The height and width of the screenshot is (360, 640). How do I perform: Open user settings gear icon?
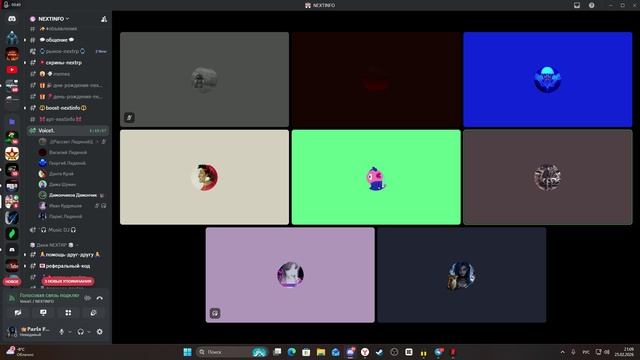(x=100, y=332)
